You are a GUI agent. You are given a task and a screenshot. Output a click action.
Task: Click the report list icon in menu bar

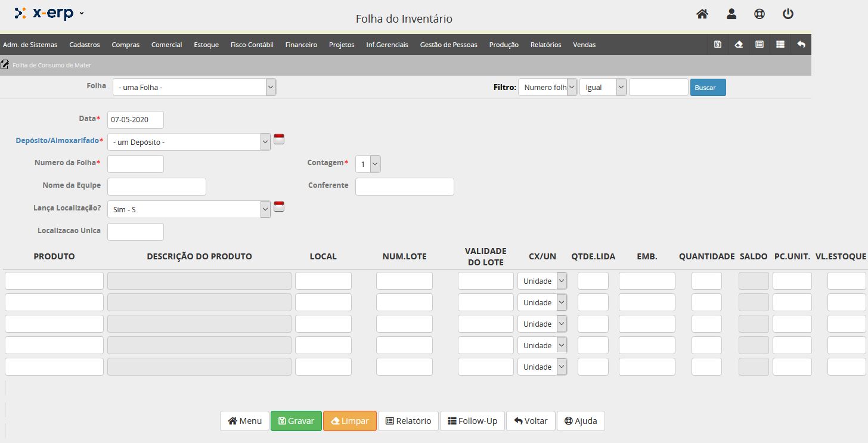[759, 44]
